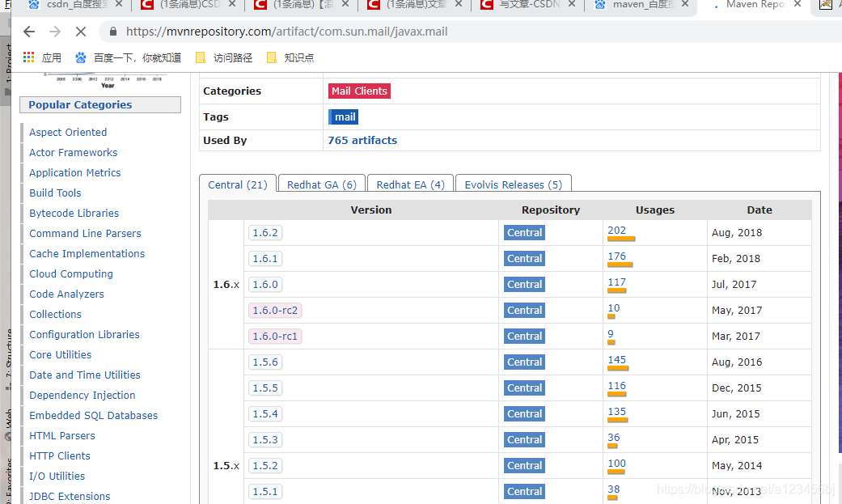Open the 知识点 bookmarks folder
Screen dimensions: 842x504
[x=290, y=57]
